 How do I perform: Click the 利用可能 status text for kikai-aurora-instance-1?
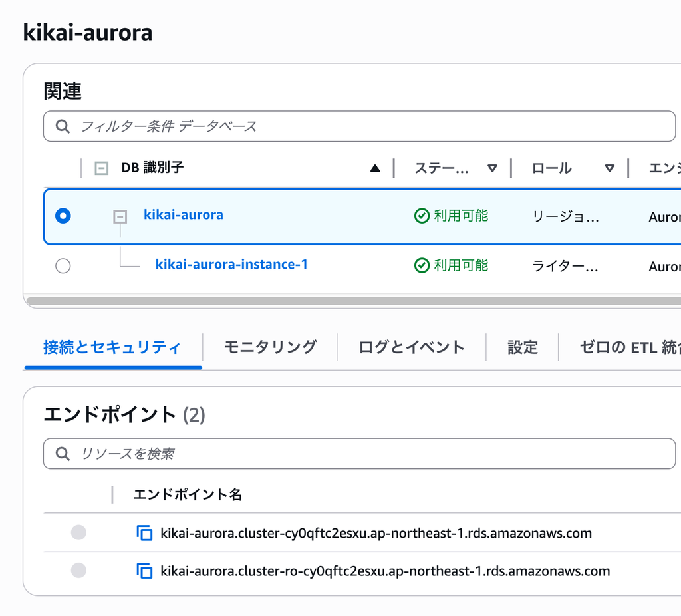462,265
